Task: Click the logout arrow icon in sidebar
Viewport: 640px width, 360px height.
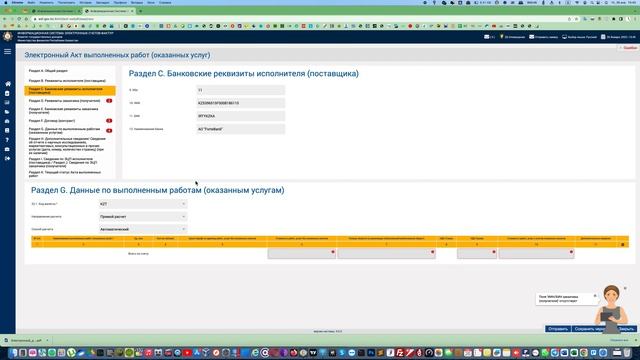Action: click(x=7, y=158)
